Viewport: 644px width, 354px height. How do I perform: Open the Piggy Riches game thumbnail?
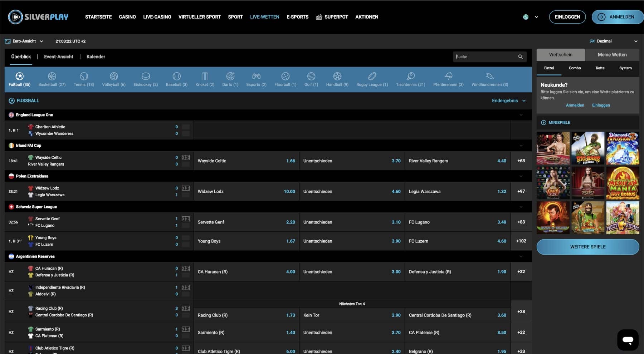623,217
